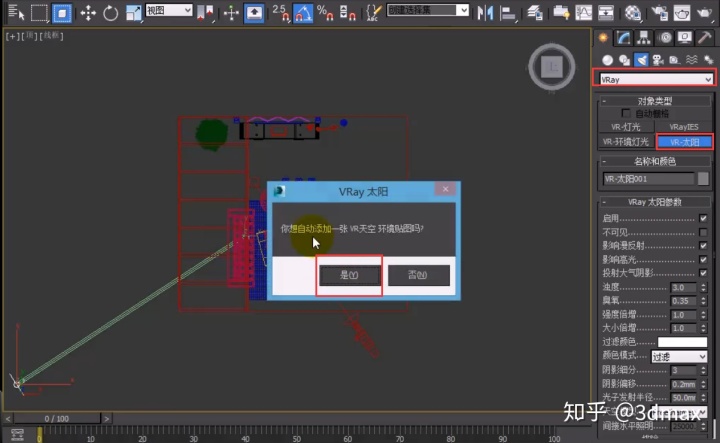
Task: Select the Geometry category icon
Action: [608, 60]
